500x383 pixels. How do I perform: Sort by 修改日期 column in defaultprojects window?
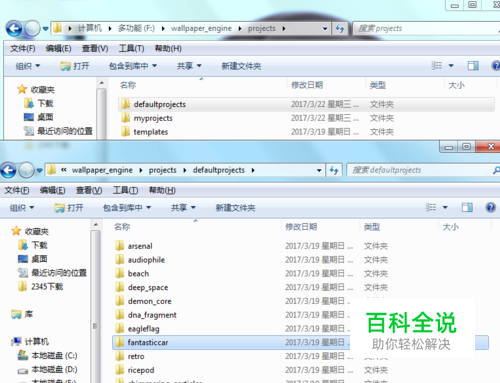(301, 227)
